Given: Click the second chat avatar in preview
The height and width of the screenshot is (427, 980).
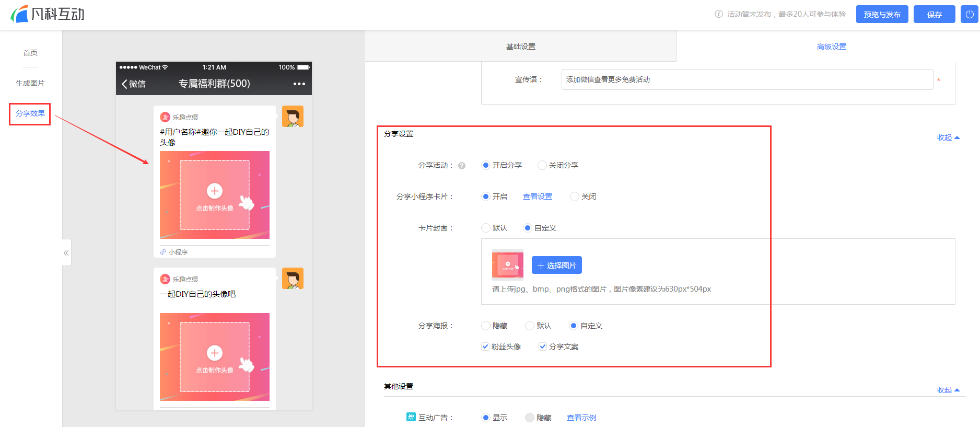Looking at the screenshot, I should click(293, 278).
